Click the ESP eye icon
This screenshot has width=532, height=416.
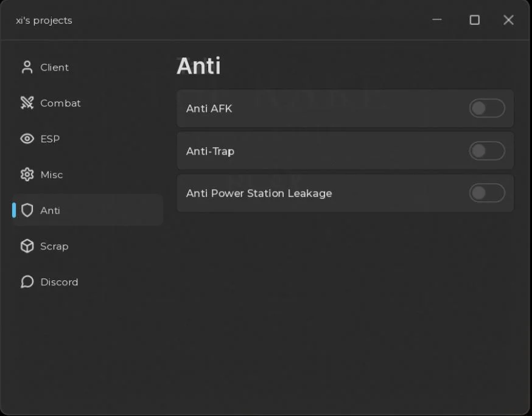coord(27,139)
